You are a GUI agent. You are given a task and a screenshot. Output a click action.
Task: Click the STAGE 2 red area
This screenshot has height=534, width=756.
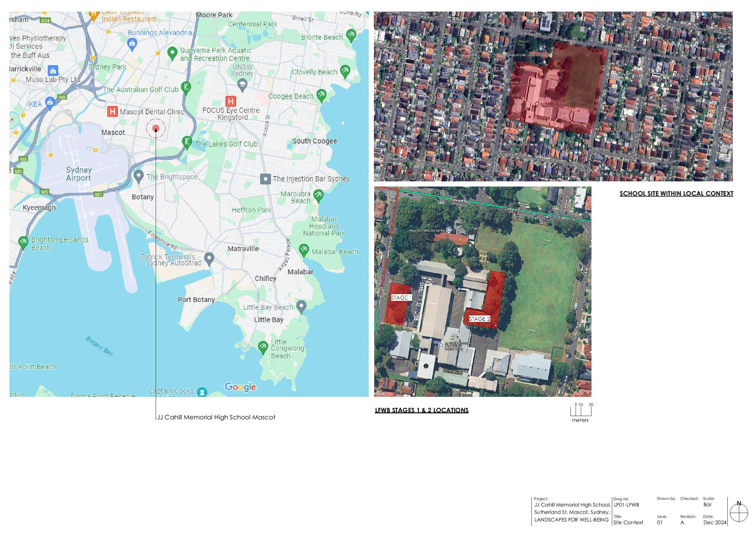pyautogui.click(x=495, y=297)
